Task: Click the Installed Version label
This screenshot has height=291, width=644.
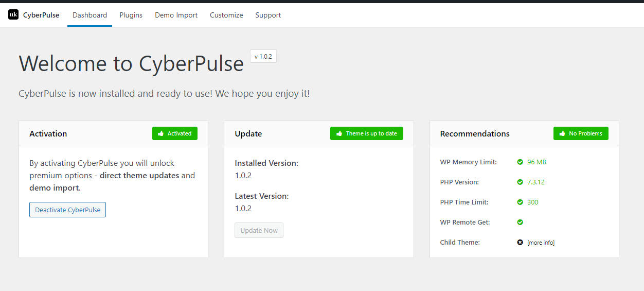Action: 266,163
